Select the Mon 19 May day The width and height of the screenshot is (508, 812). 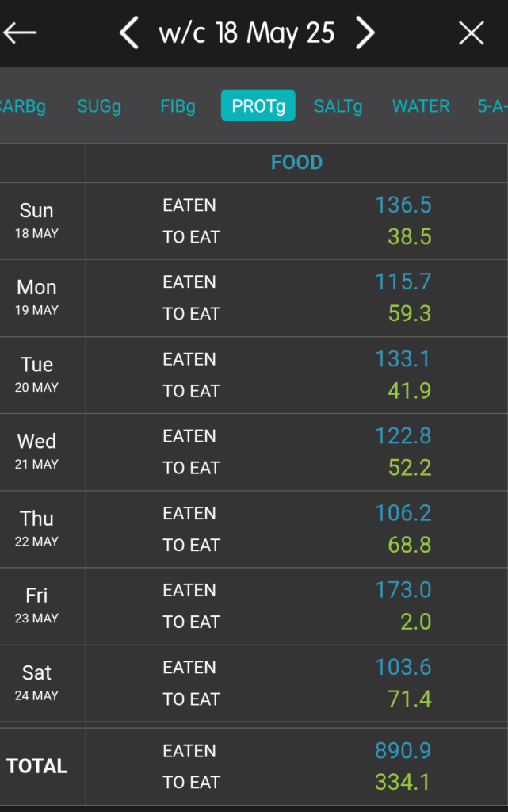(36, 297)
